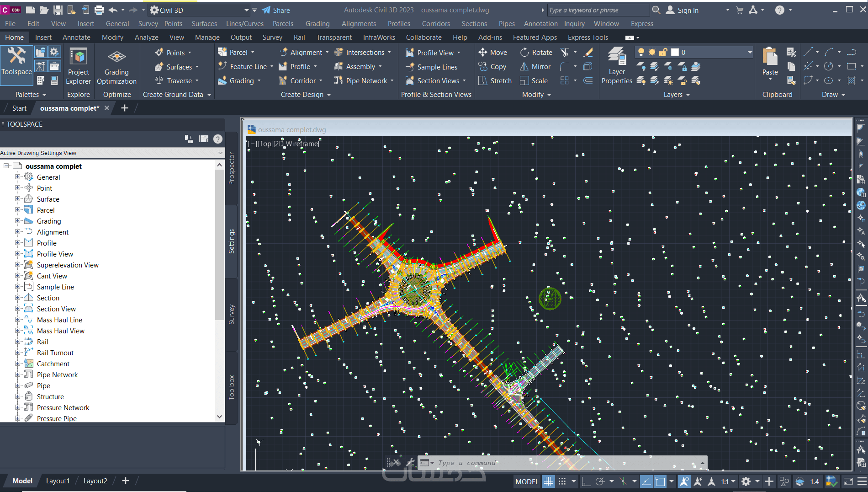Click the white layer color swatch
Screen dimensions: 868x492
pyautogui.click(x=675, y=52)
